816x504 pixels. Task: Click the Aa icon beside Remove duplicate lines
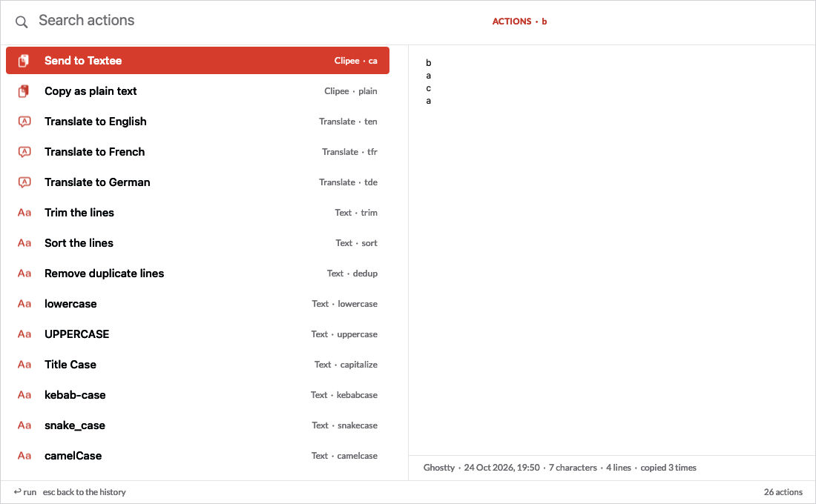24,273
